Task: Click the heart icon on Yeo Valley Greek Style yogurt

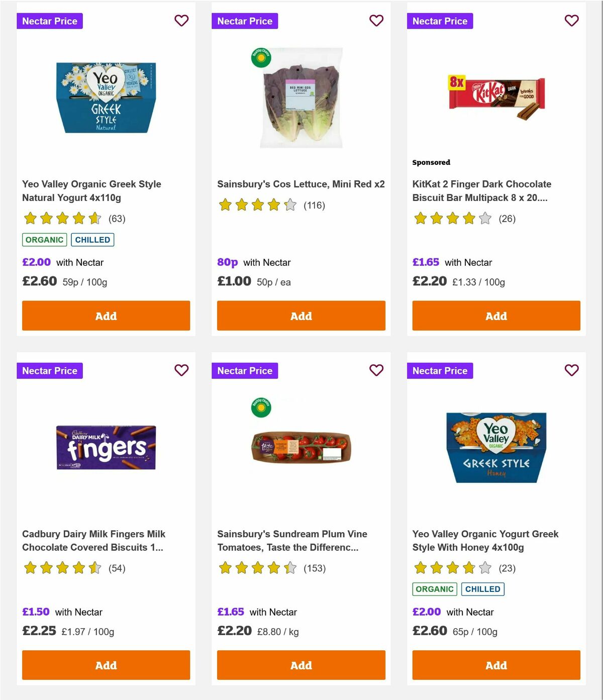Action: (181, 21)
